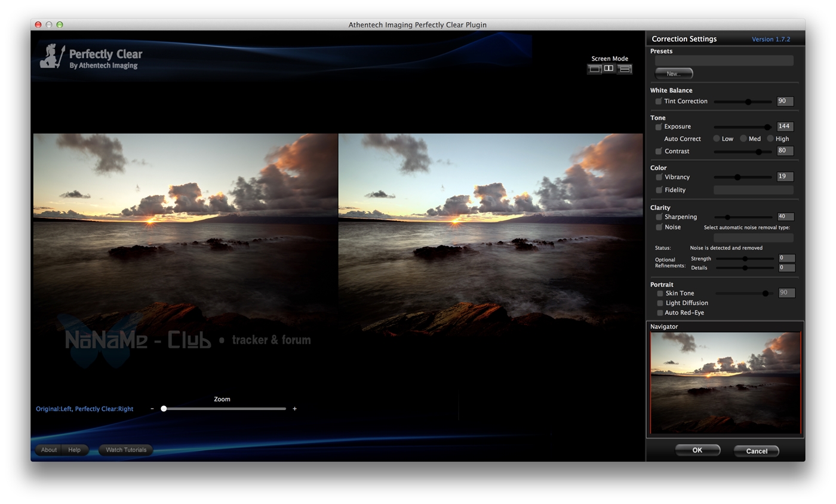Confirm with the OK button
This screenshot has height=504, width=836.
(x=697, y=450)
